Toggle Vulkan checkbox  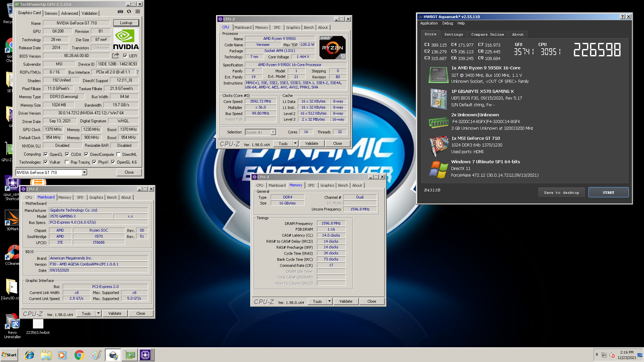tap(46, 162)
